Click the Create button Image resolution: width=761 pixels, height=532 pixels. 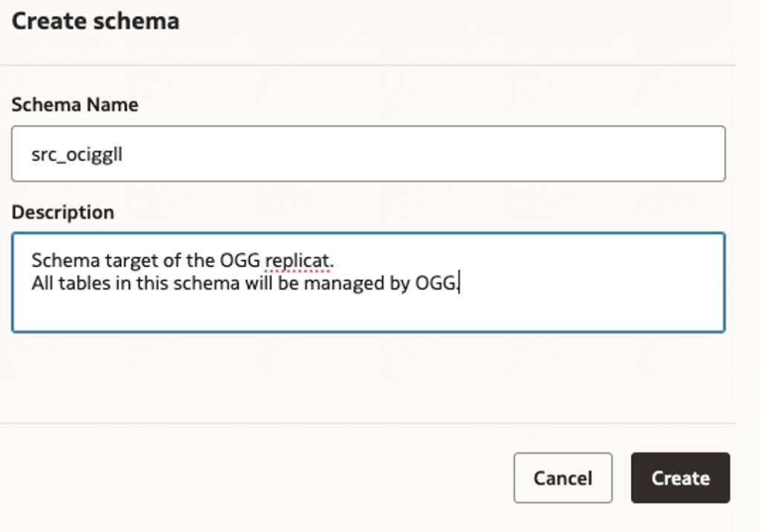680,478
